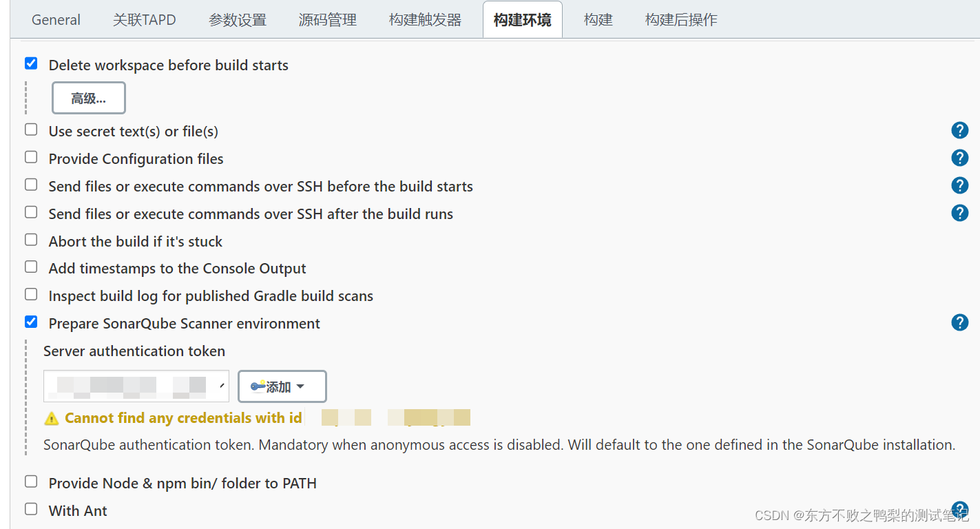Click the 高级... button

click(x=88, y=97)
